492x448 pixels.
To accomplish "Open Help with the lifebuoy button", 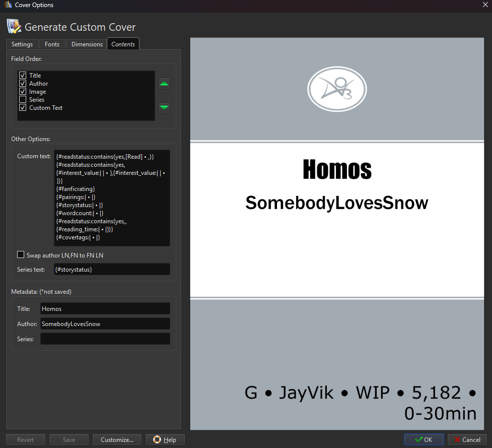I will click(x=165, y=439).
